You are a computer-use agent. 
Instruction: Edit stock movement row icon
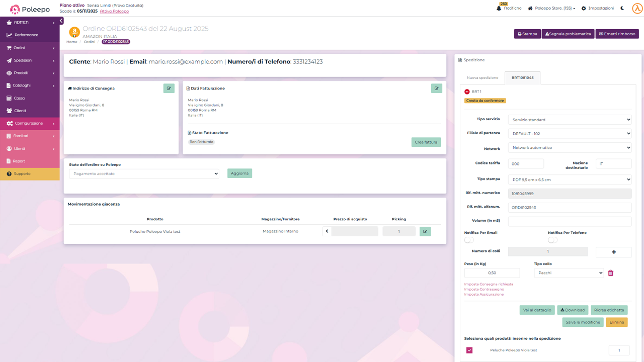click(425, 231)
